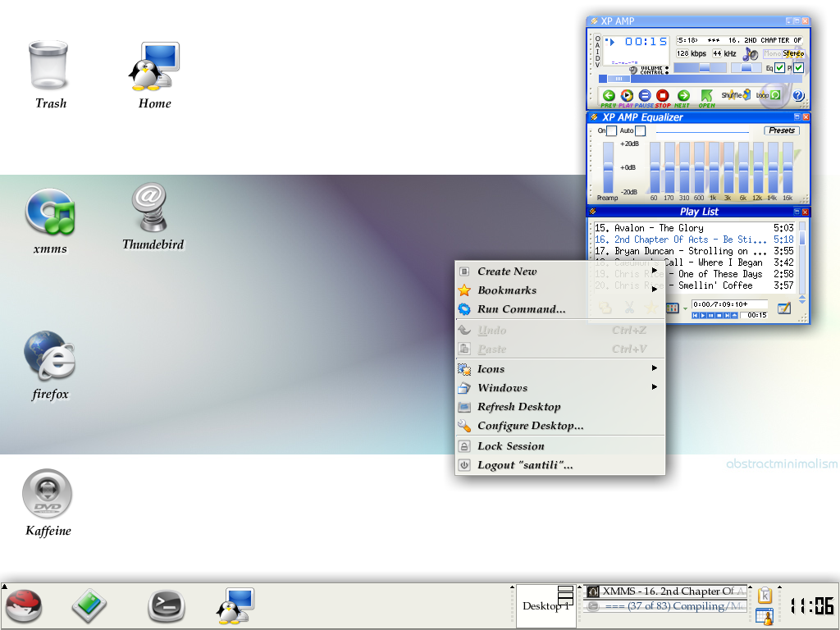Click the OAIDV options strip
The height and width of the screenshot is (630, 840).
point(597,52)
